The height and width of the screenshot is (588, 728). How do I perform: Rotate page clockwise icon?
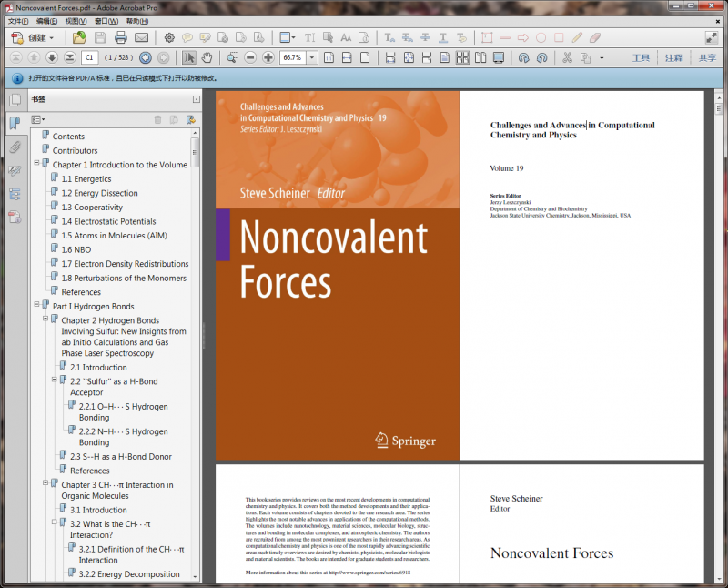524,57
